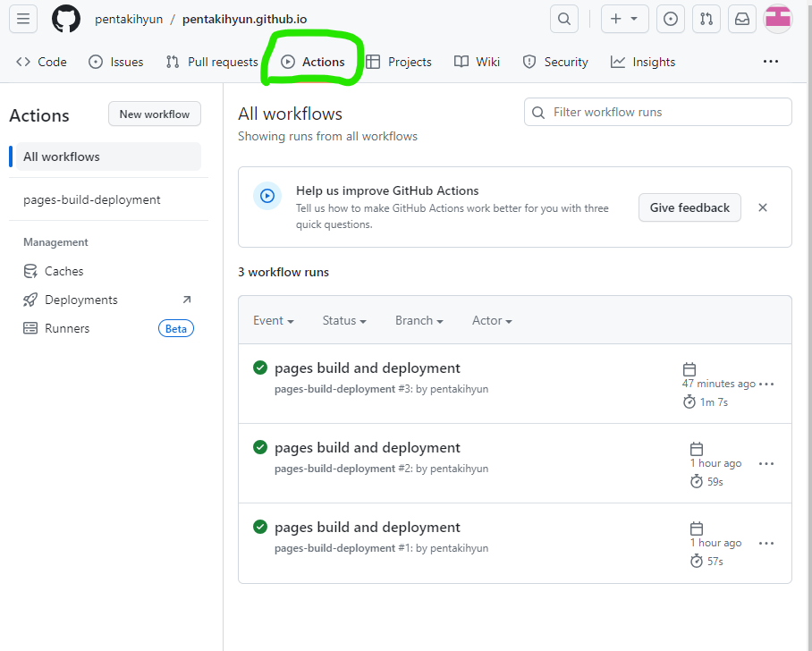Click stopwatch icon beside 57s
This screenshot has height=651, width=812.
(697, 561)
